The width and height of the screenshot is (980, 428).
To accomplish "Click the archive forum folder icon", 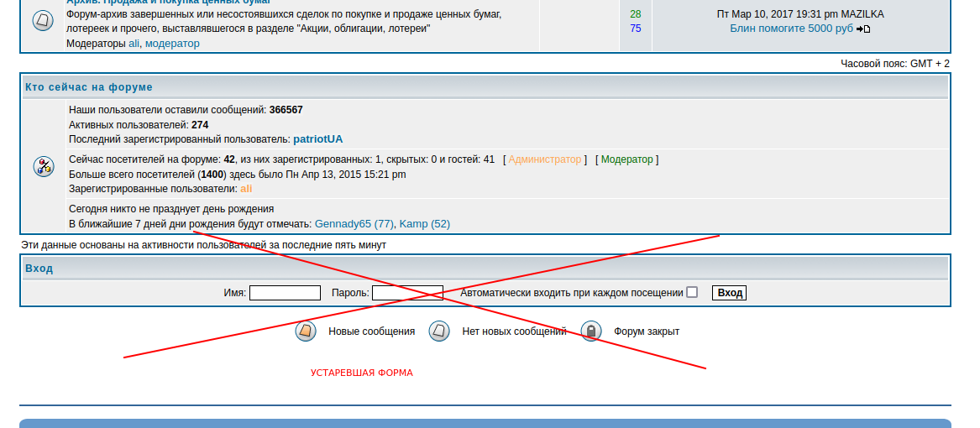I will pos(43,21).
